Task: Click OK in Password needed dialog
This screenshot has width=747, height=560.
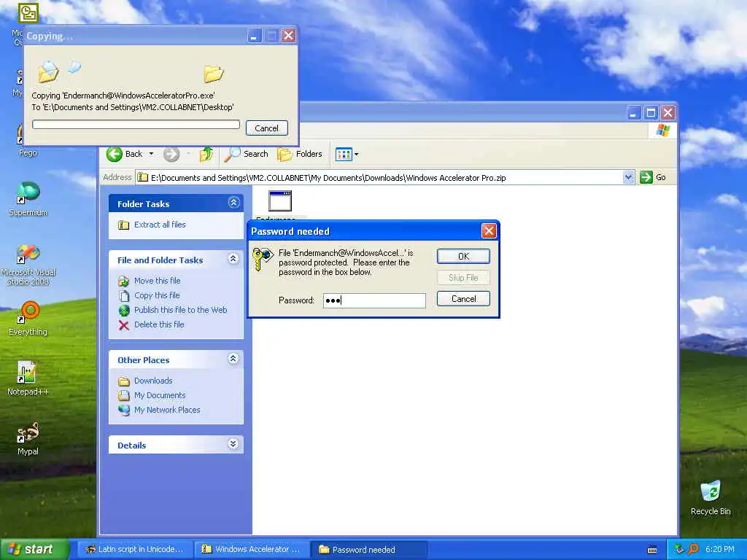Action: tap(463, 256)
